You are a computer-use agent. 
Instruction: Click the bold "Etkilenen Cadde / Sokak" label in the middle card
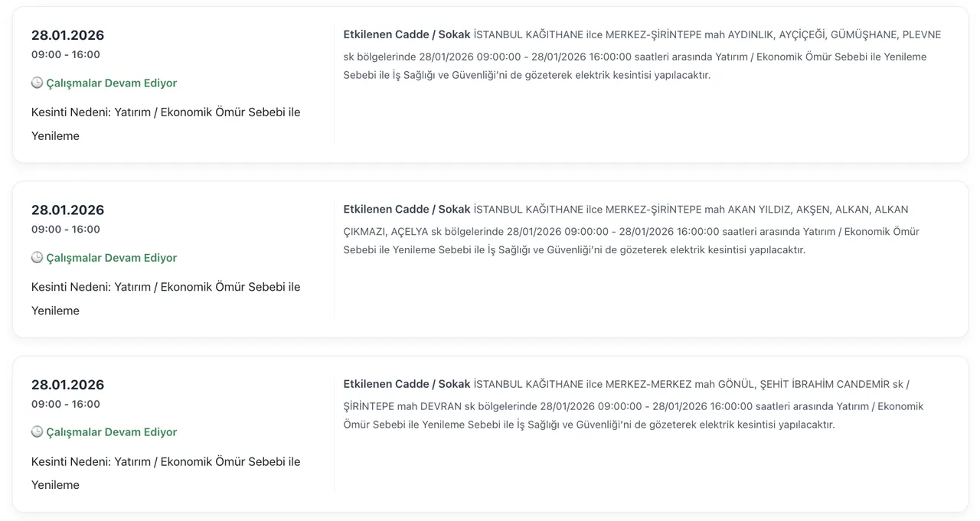pyautogui.click(x=407, y=209)
